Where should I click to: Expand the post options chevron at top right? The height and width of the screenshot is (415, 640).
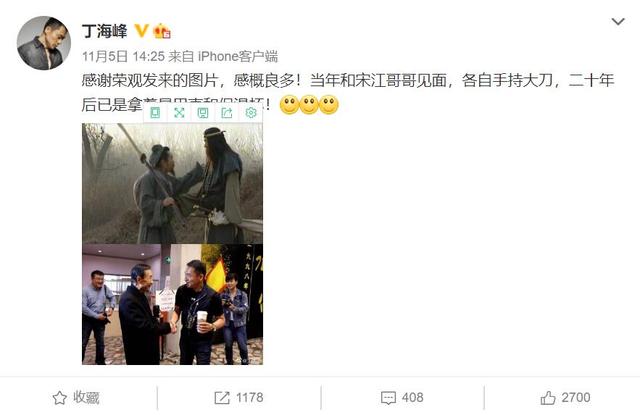(618, 22)
